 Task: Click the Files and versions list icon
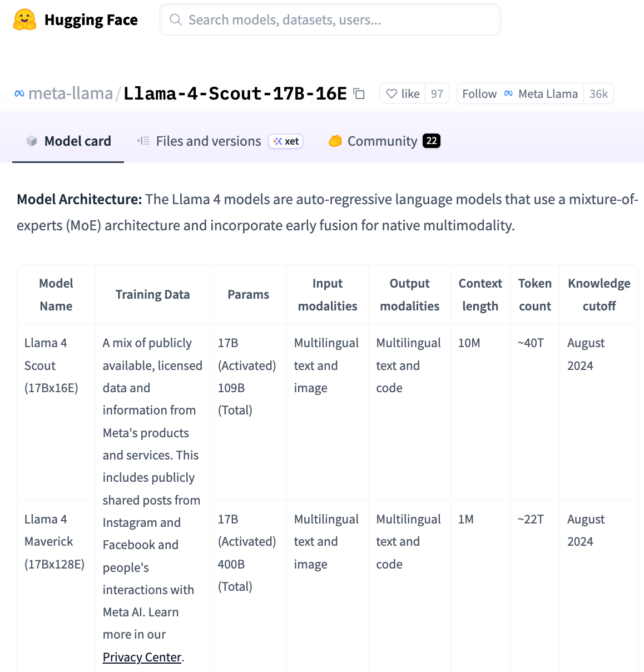point(143,141)
